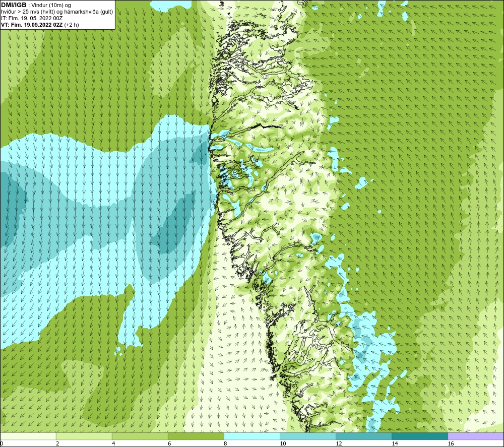Click the 4–6 m/s green legend swatch
This screenshot has width=504, height=447.
click(140, 436)
